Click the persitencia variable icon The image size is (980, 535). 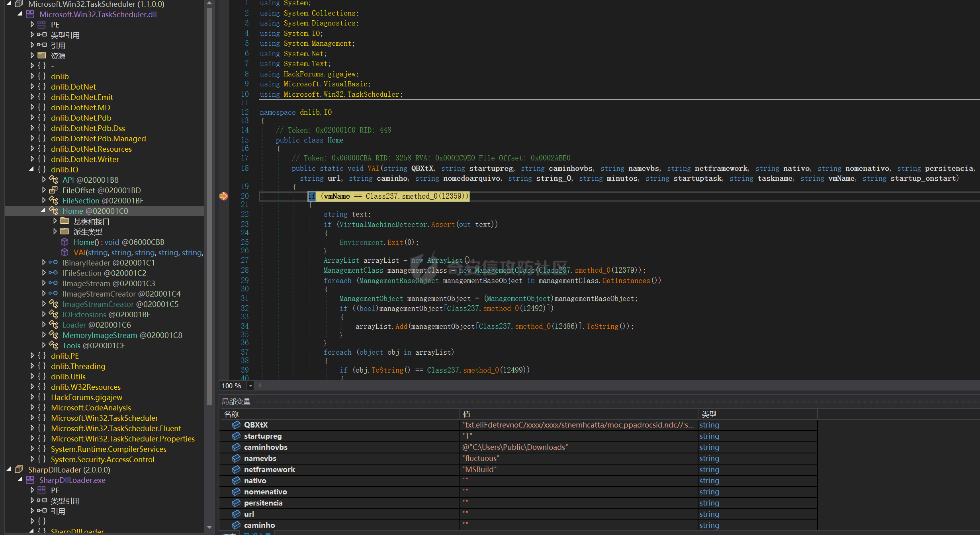click(x=236, y=503)
